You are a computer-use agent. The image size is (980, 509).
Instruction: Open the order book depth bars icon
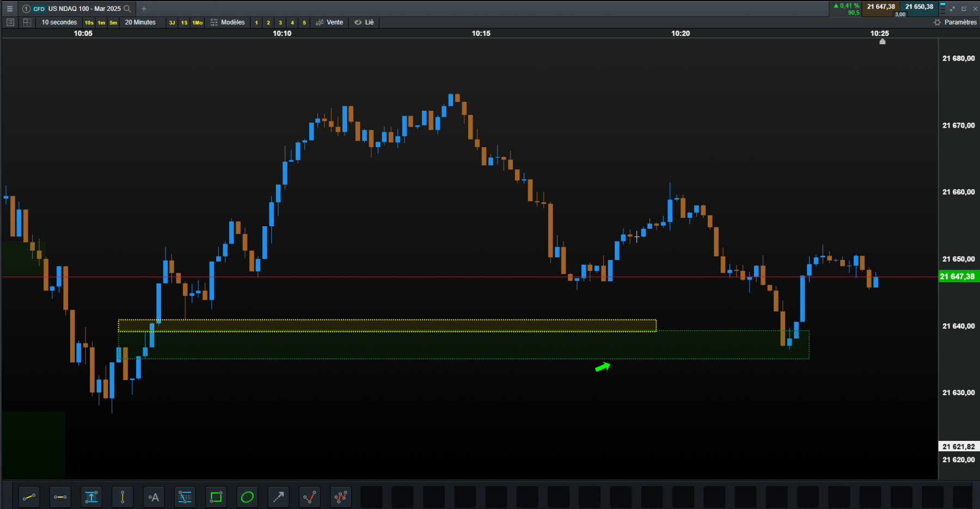(x=943, y=8)
